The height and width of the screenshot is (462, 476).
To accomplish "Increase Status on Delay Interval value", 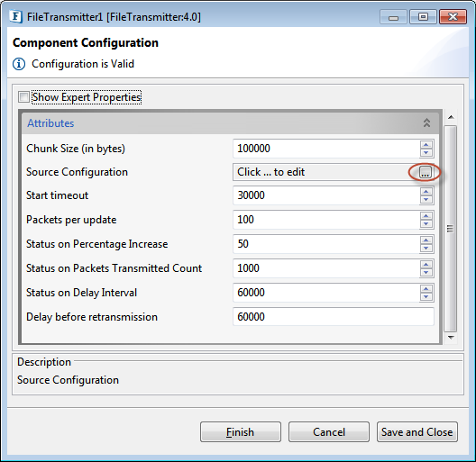I will pyautogui.click(x=426, y=289).
